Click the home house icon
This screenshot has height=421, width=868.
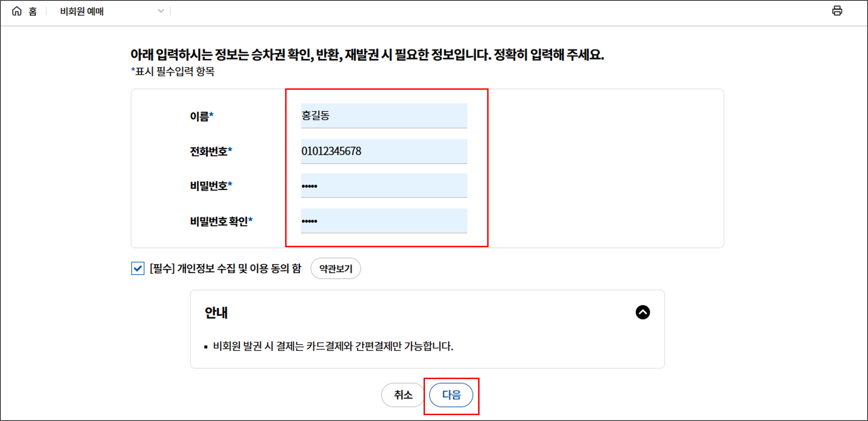[x=17, y=11]
